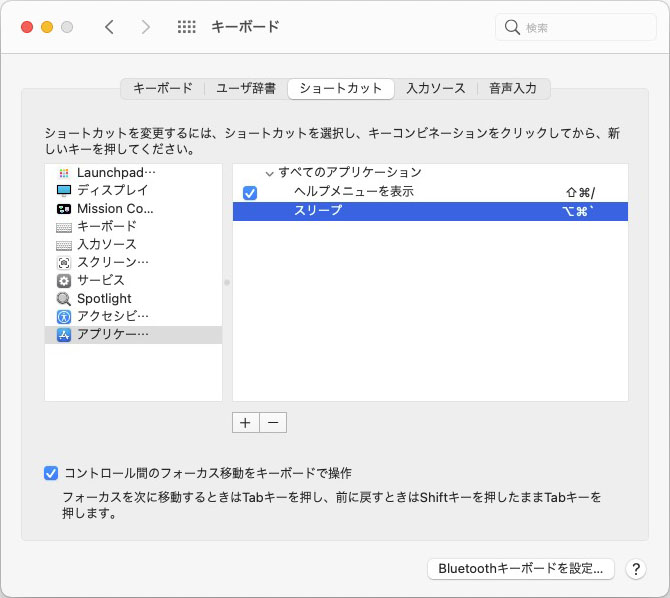Select the アクセシビリティ accessibility icon

[x=64, y=316]
